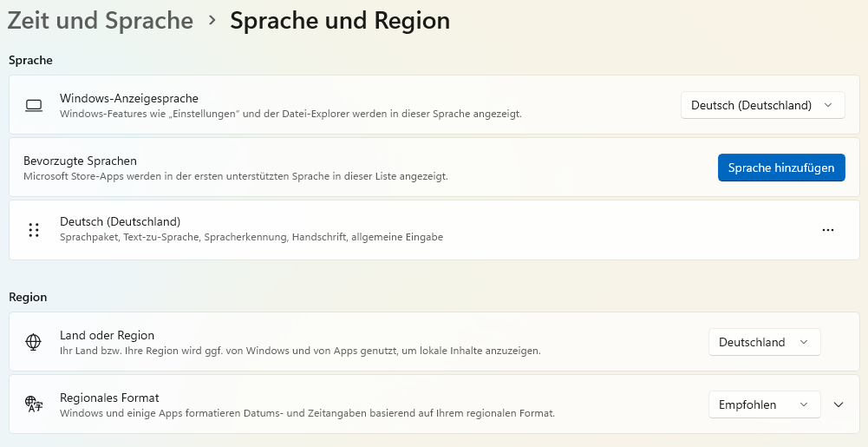Open the Windows-Anzeigesprache dropdown

(762, 105)
